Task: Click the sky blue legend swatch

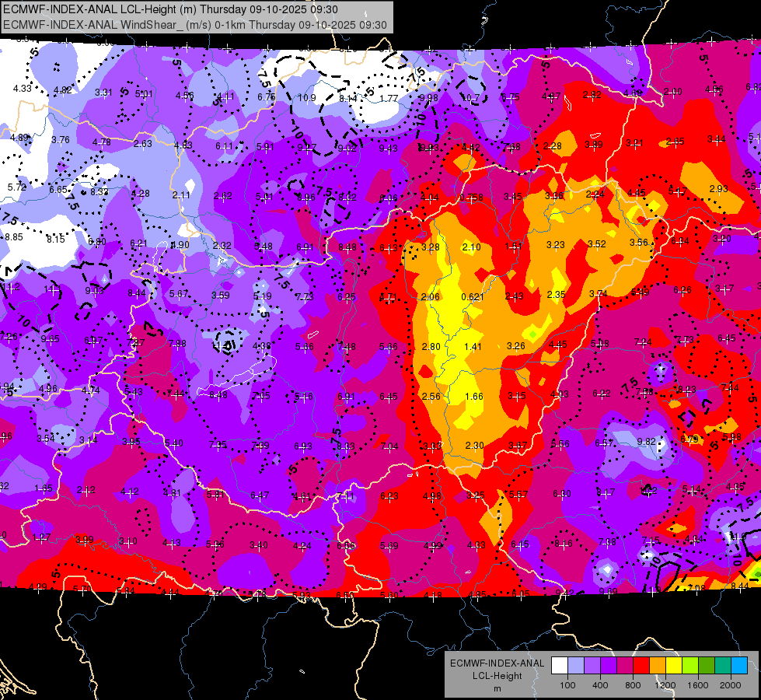Action: pyautogui.click(x=739, y=665)
